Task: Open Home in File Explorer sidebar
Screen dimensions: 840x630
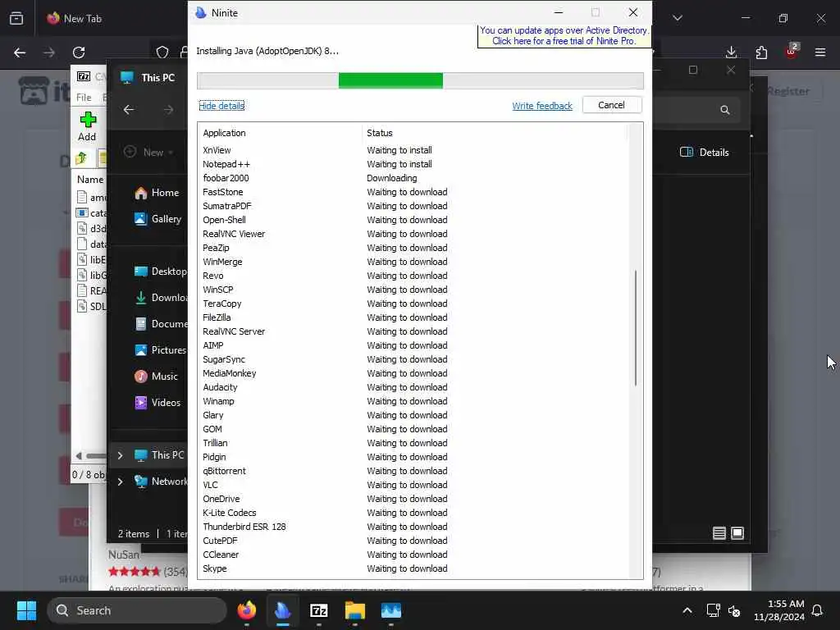Action: point(157,193)
